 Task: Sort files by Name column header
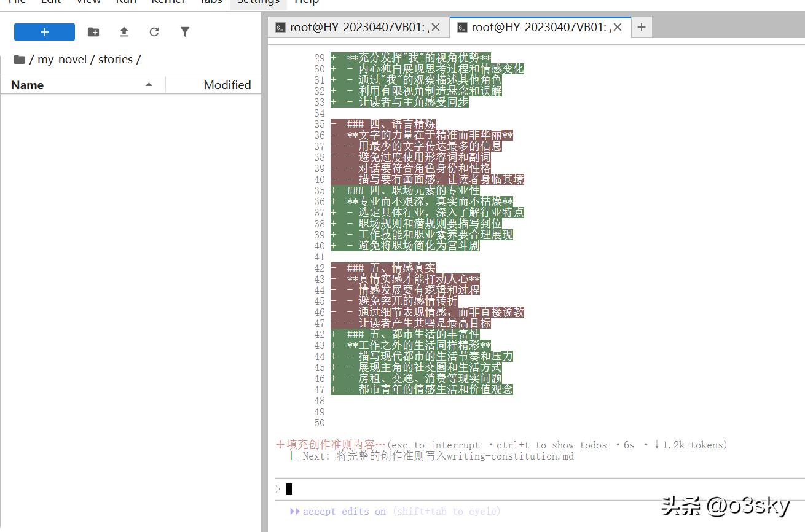[x=28, y=85]
